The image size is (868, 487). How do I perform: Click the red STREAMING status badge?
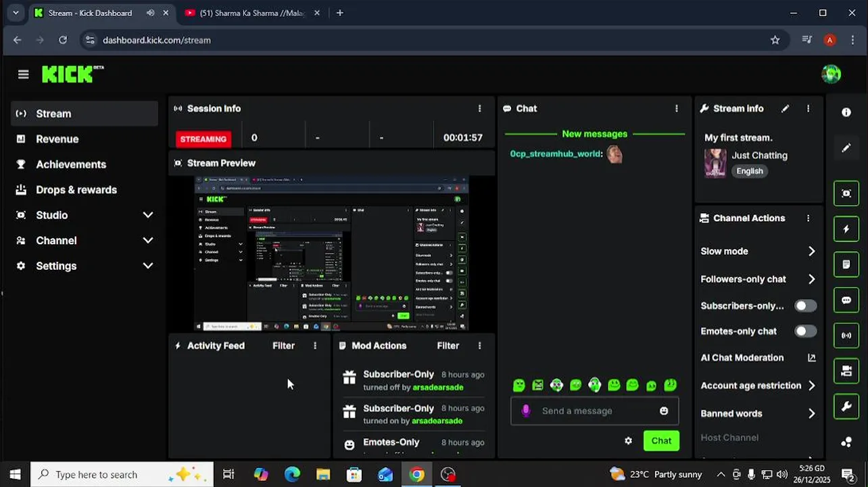point(203,139)
